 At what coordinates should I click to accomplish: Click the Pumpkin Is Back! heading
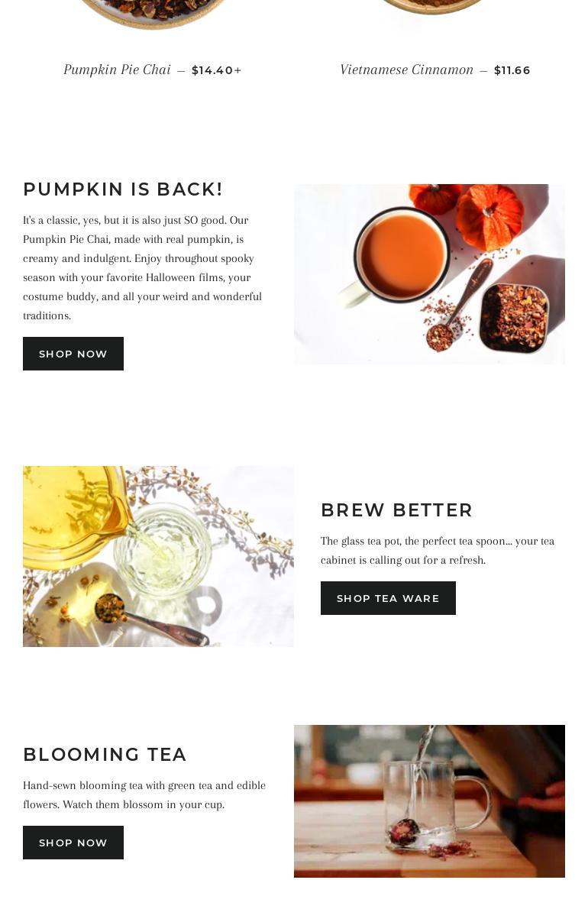pyautogui.click(x=123, y=189)
